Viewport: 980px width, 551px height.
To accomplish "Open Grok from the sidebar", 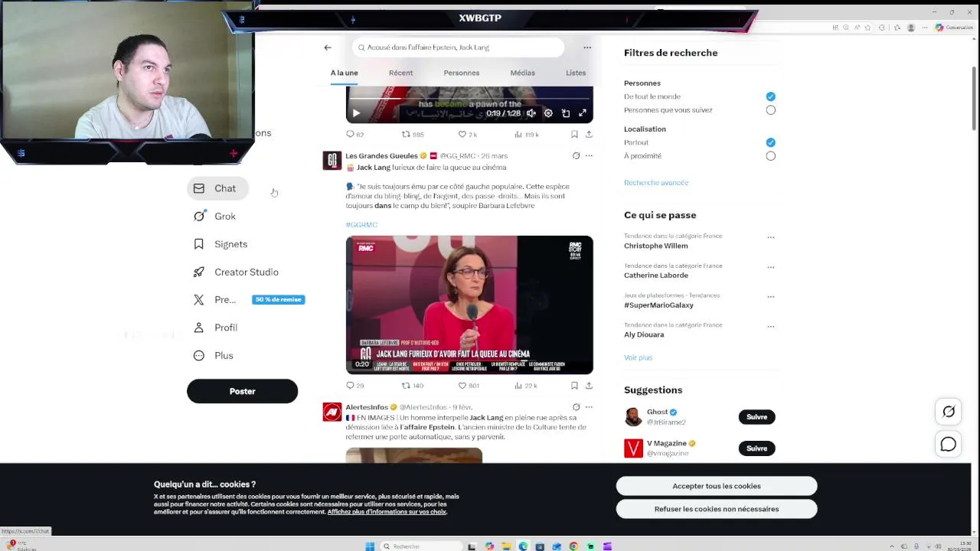I will pyautogui.click(x=215, y=216).
